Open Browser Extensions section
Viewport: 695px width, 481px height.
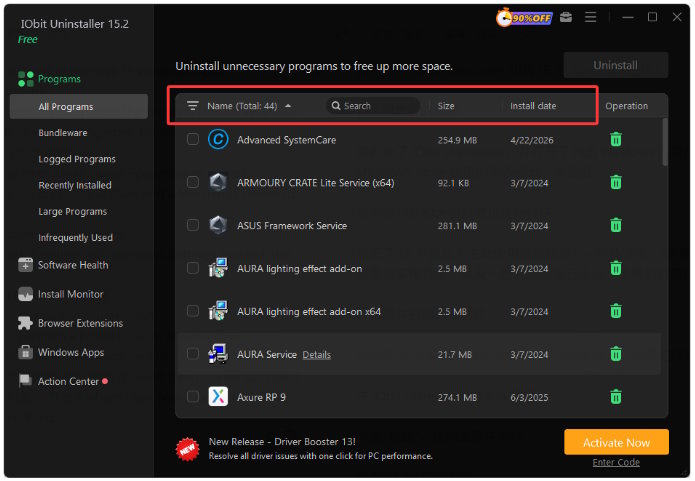pyautogui.click(x=70, y=323)
